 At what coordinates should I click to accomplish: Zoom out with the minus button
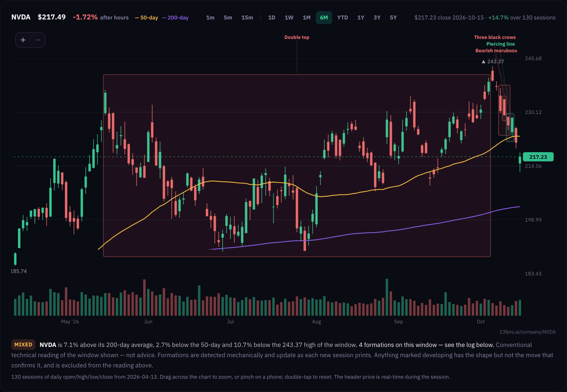(x=38, y=40)
